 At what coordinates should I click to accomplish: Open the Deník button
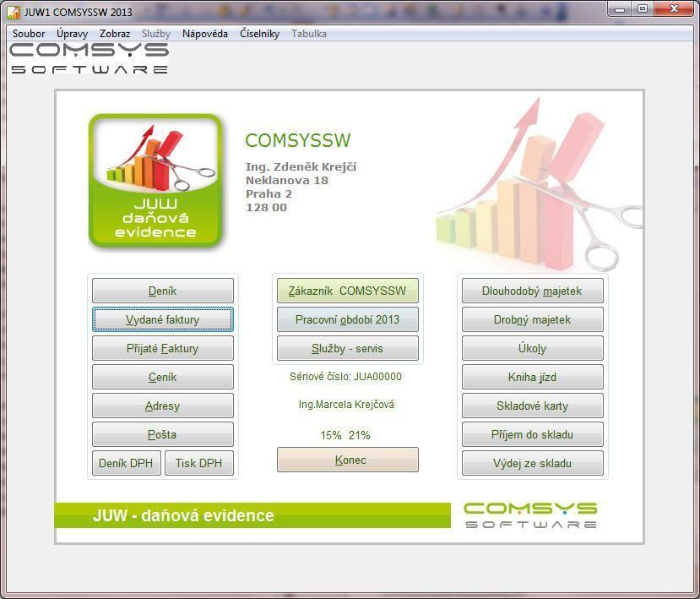click(x=162, y=291)
